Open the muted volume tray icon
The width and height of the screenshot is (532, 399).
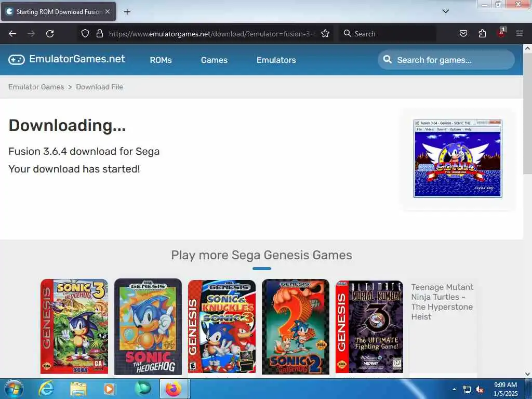click(480, 390)
